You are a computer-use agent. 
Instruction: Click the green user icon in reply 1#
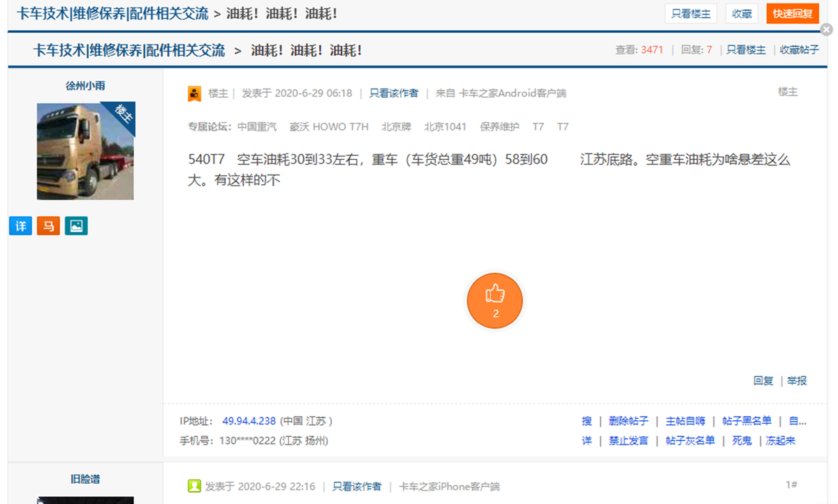194,486
